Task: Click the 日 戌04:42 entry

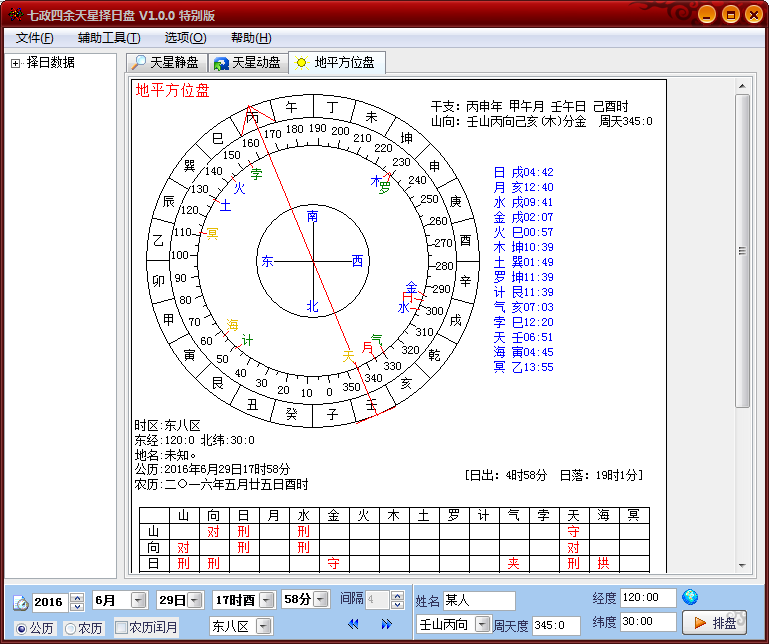Action: click(523, 172)
